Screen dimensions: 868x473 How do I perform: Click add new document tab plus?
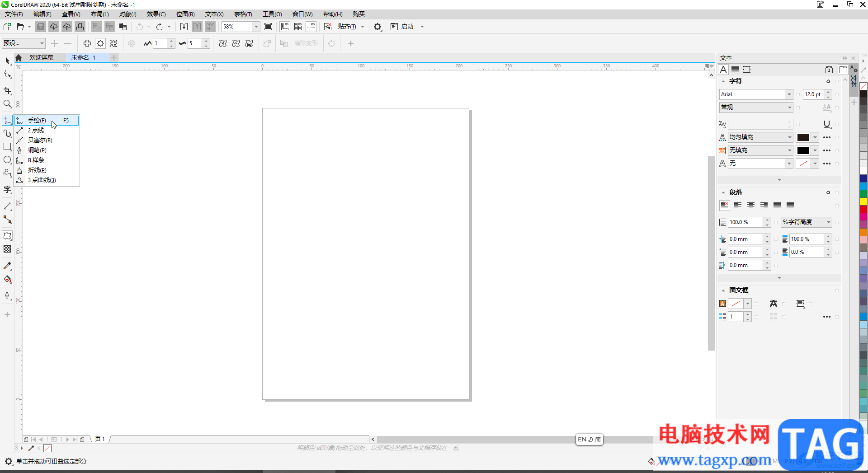click(114, 57)
